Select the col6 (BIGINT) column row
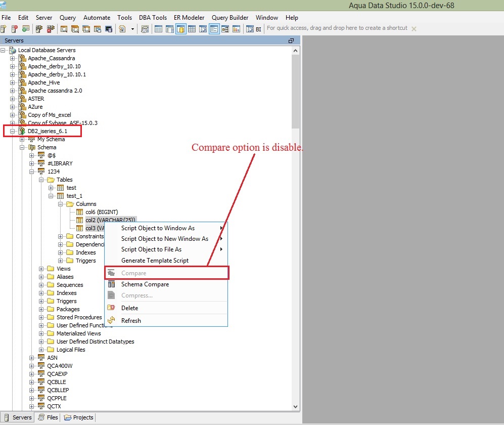This screenshot has height=425, width=504. [102, 212]
